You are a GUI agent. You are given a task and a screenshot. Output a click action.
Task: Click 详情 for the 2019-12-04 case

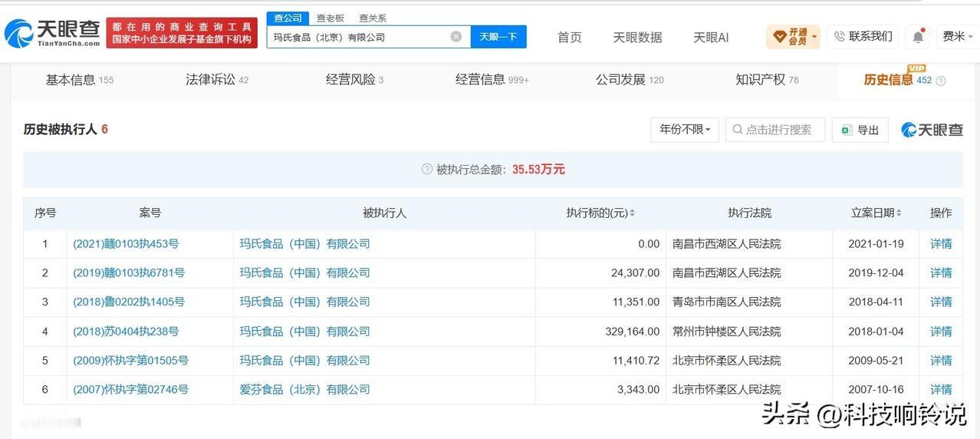[x=941, y=273]
